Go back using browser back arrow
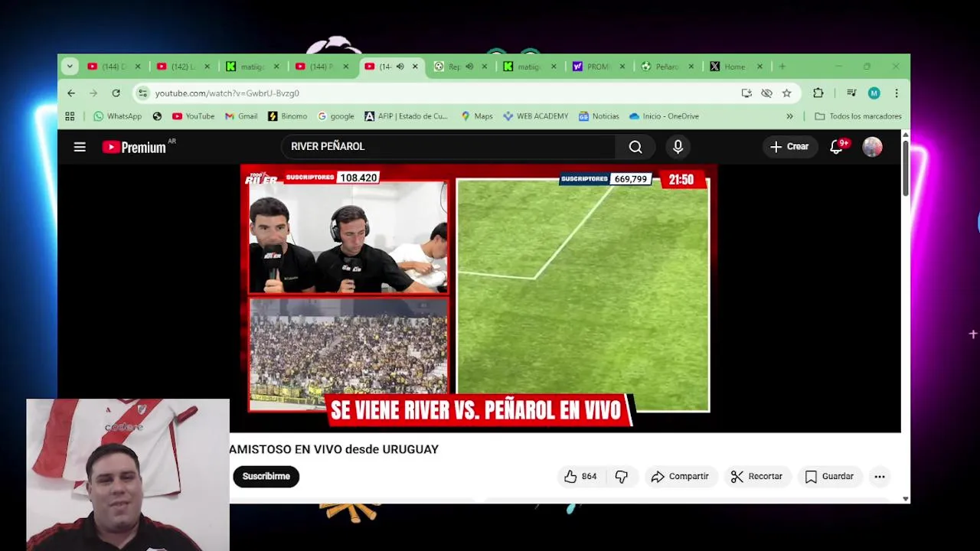The width and height of the screenshot is (980, 551). tap(71, 93)
